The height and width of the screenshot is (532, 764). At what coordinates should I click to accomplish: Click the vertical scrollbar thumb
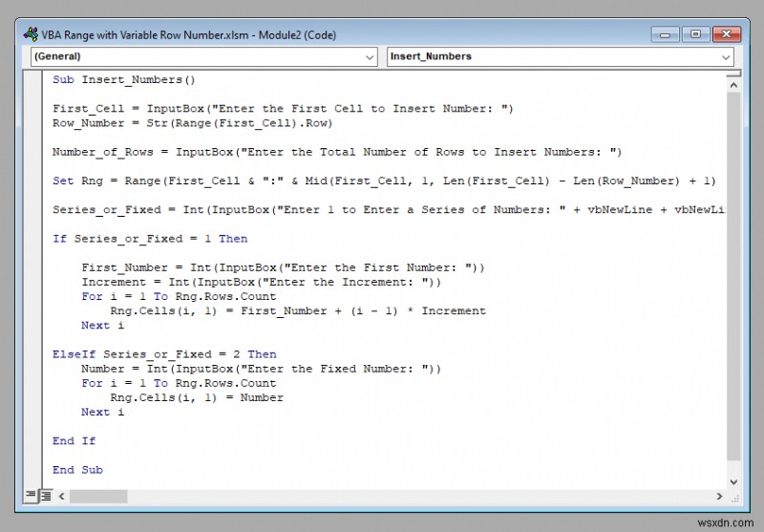(x=733, y=276)
